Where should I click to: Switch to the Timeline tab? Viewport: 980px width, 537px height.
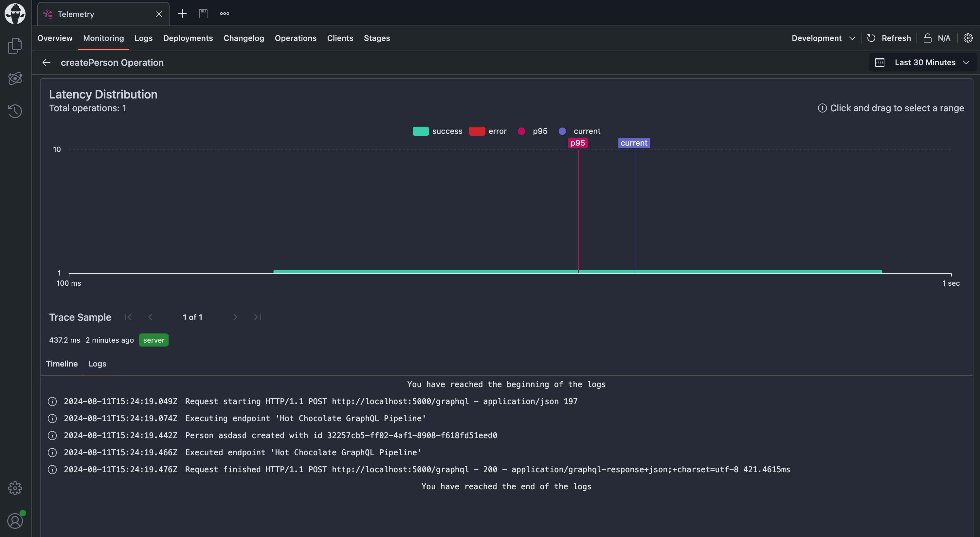[62, 364]
